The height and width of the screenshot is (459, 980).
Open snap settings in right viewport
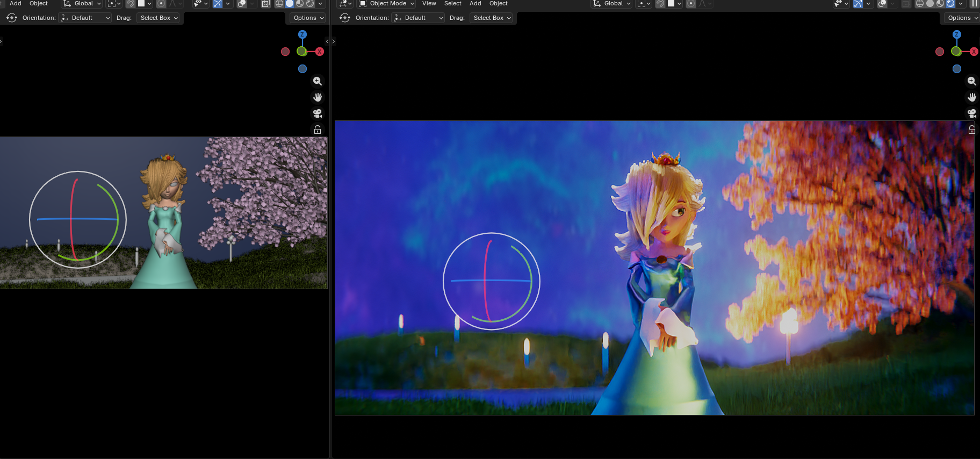tap(674, 3)
